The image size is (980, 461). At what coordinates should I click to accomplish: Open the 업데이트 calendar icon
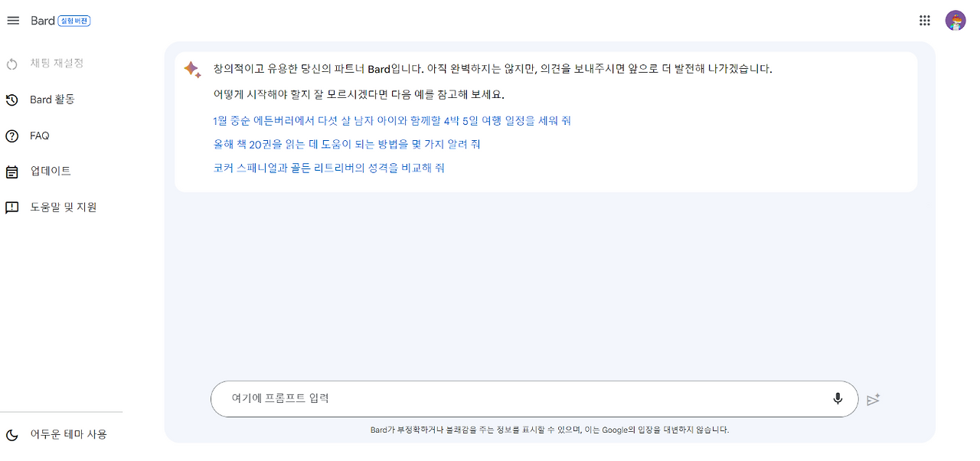coord(11,172)
